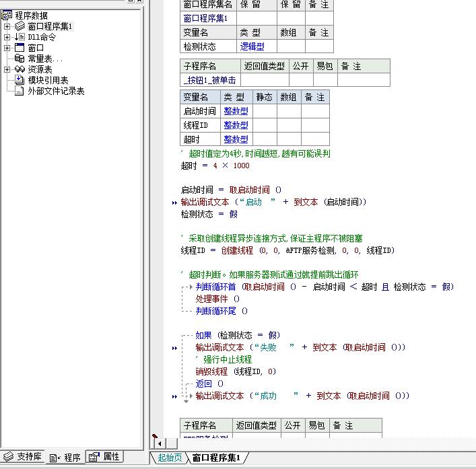Click the close button of the left panel
This screenshot has width=476, height=469.
tap(139, 1)
